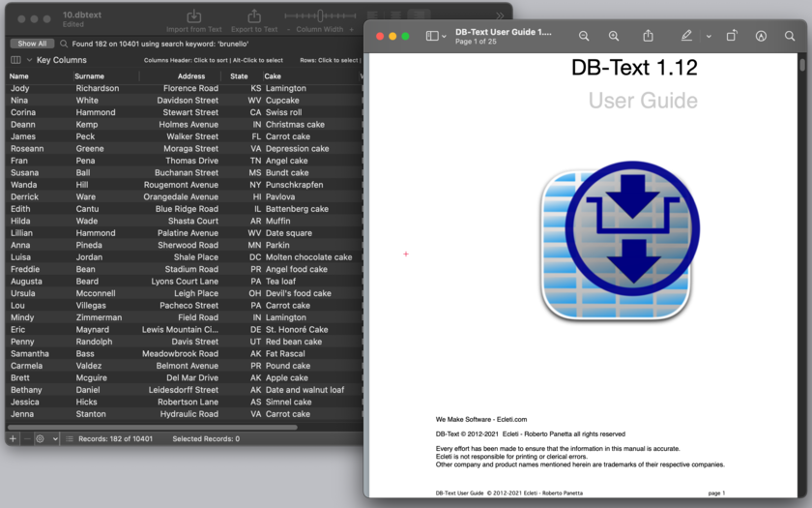Image resolution: width=812 pixels, height=508 pixels.
Task: Add a record with the plus button
Action: 13,438
